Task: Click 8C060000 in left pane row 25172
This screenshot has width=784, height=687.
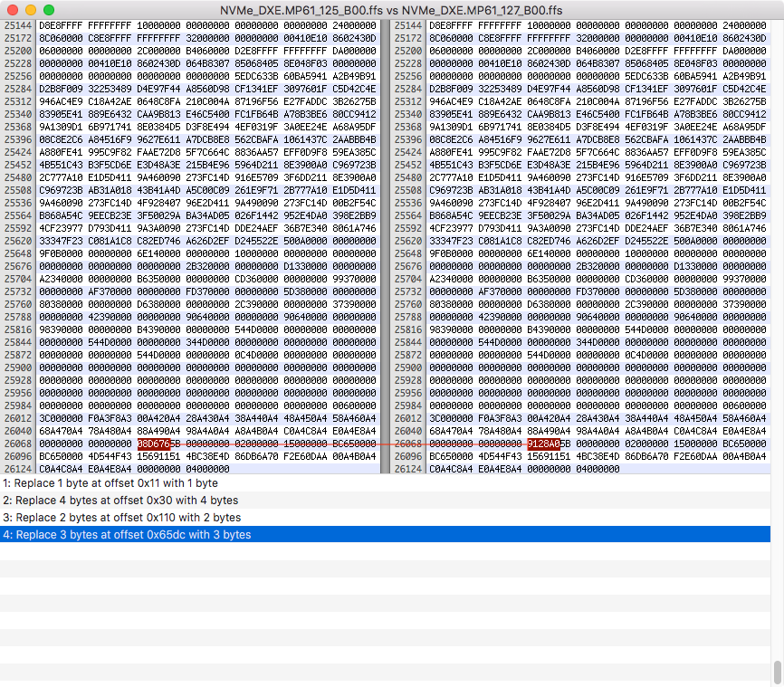Action: pyautogui.click(x=61, y=38)
